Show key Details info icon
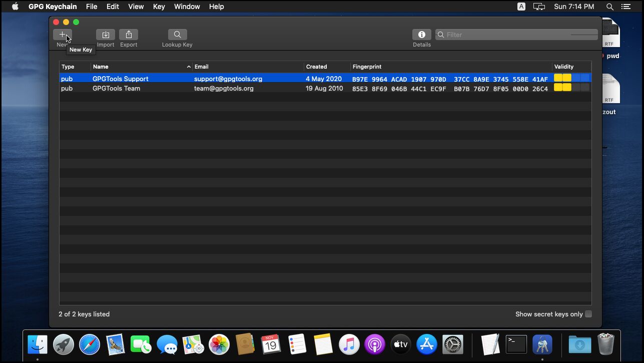Viewport: 644px width, 363px height. (x=421, y=35)
